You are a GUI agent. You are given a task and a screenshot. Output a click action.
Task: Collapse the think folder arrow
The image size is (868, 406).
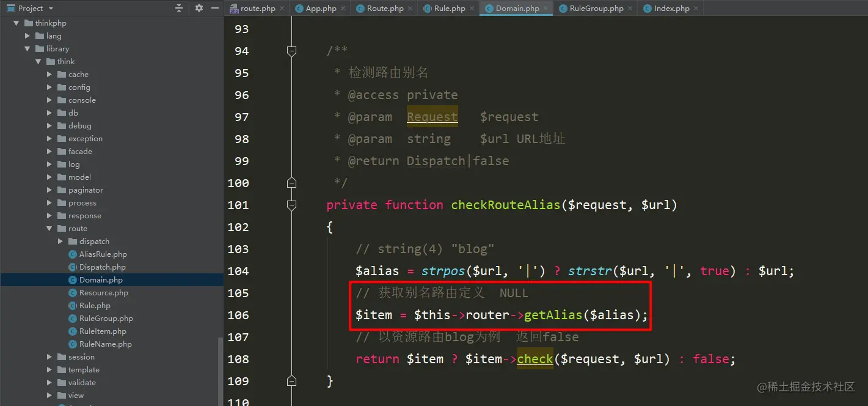38,62
